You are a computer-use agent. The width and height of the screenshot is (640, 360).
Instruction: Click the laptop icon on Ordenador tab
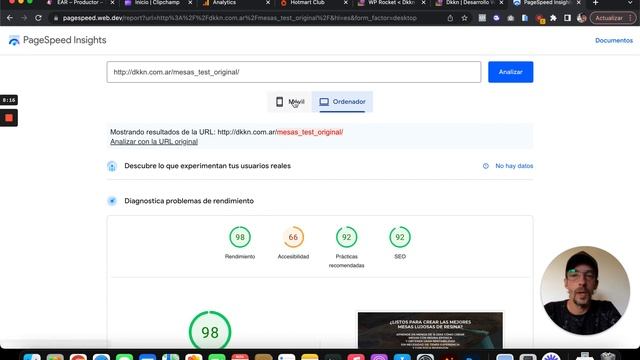click(324, 102)
